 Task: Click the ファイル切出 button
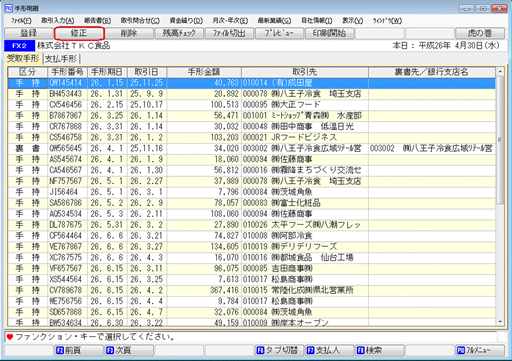tap(229, 33)
